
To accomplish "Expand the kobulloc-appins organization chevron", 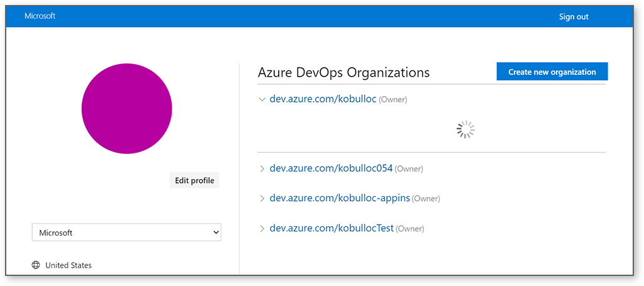I will [x=262, y=199].
